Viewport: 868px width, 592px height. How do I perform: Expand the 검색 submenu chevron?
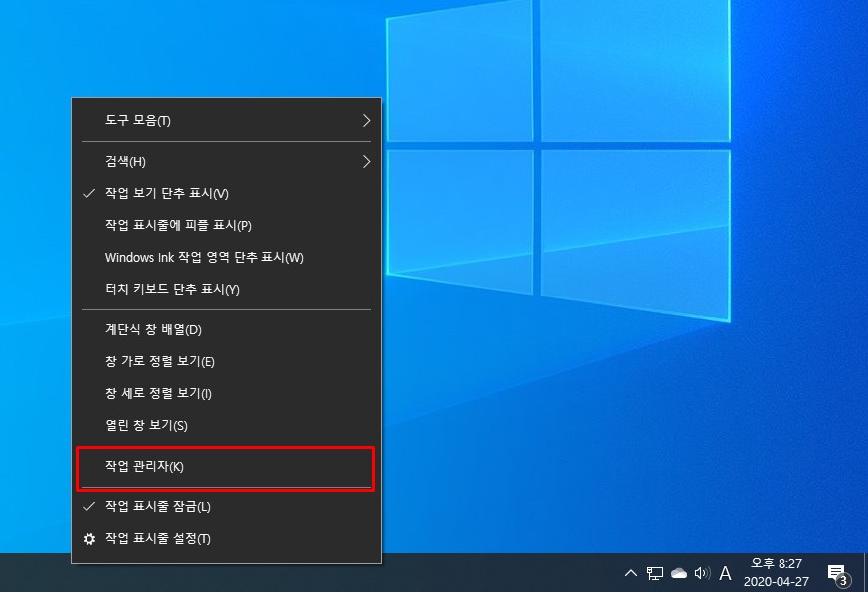coord(366,162)
